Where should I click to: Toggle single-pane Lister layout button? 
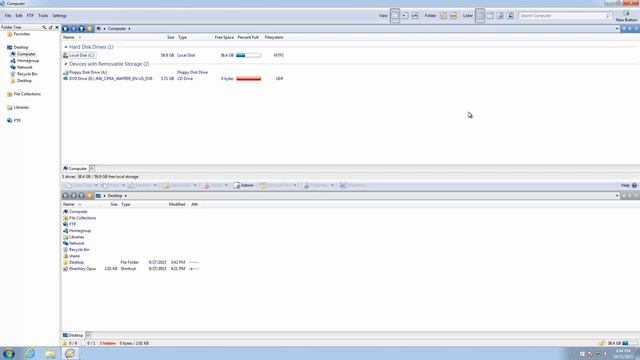[x=480, y=16]
